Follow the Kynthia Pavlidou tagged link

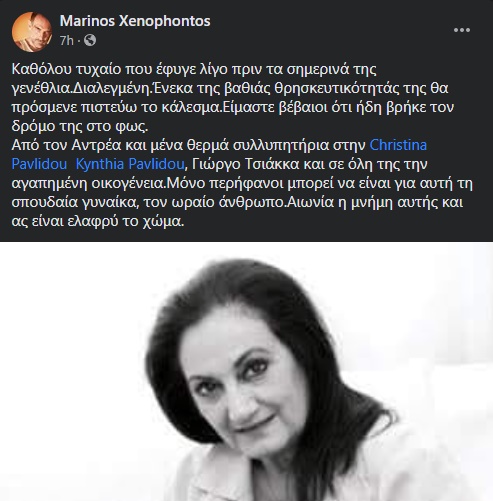(x=130, y=164)
